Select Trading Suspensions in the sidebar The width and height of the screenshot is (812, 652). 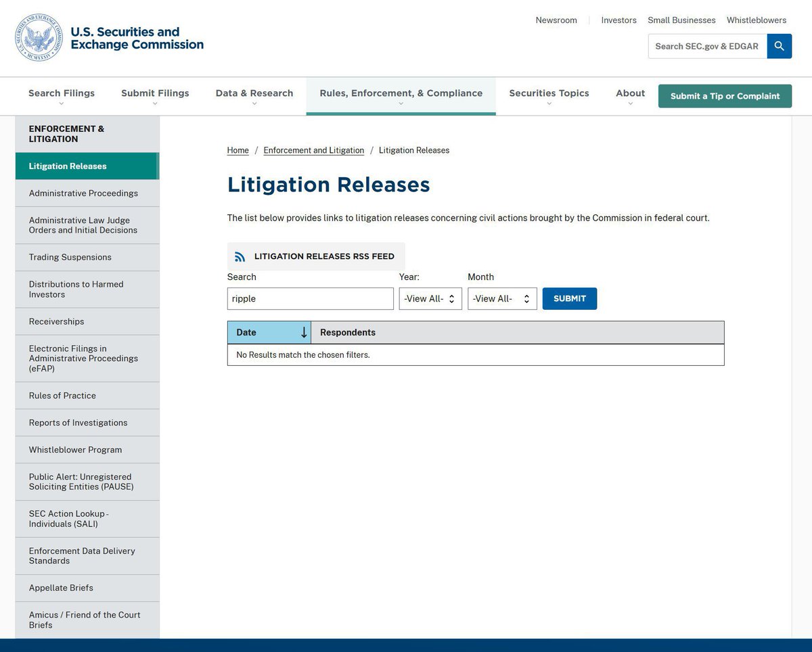coord(70,257)
